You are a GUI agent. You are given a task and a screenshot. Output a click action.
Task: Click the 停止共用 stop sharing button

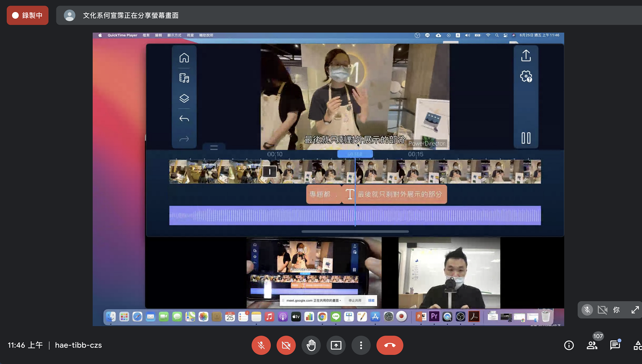[354, 300]
